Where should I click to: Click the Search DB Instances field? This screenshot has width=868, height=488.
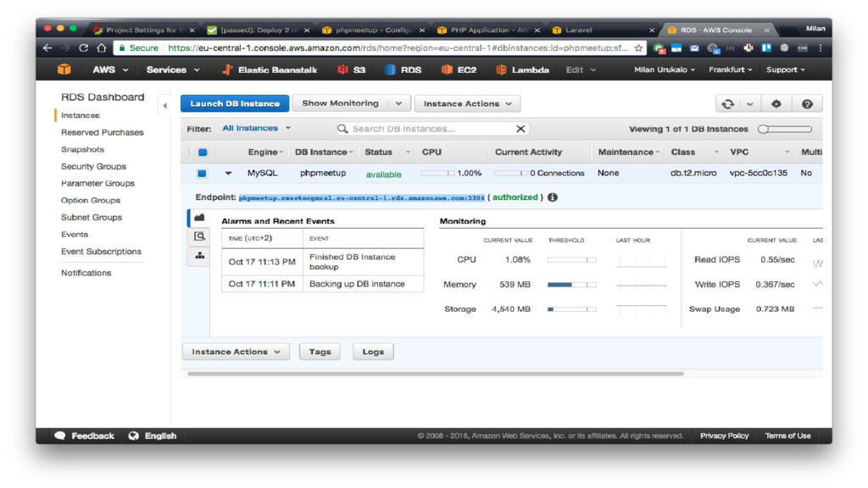(431, 129)
